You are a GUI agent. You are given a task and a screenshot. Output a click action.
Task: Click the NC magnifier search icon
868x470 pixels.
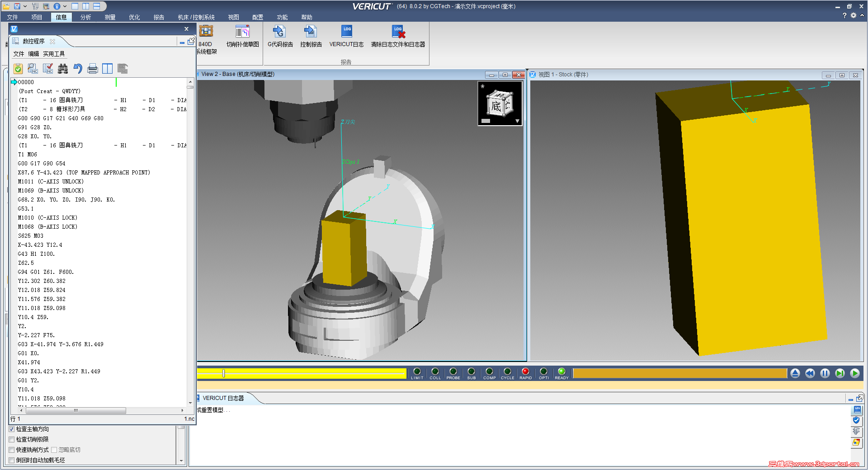click(33, 69)
